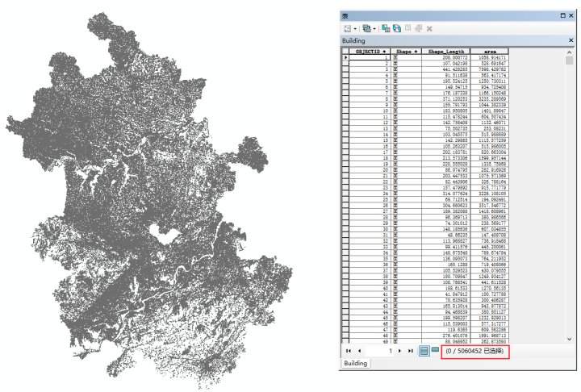Click the Shape cell in OBJECTID 12 row
Screen dimensions: 581x392
(406, 123)
